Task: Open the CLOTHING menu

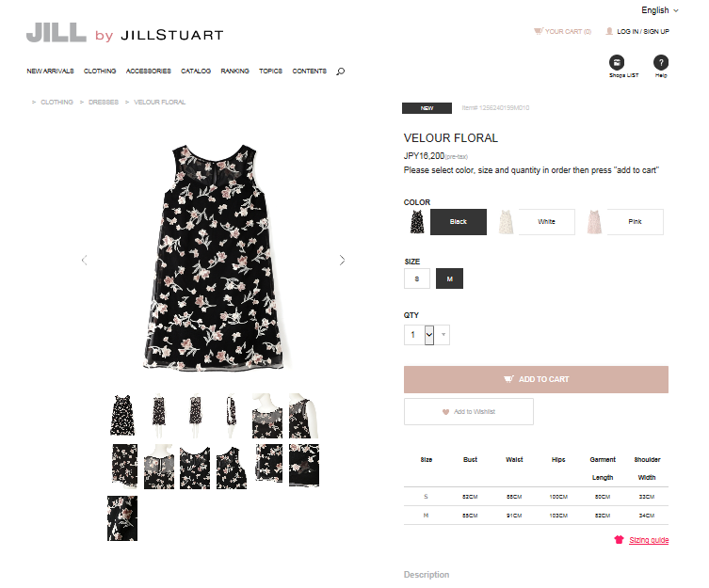Action: click(x=100, y=71)
